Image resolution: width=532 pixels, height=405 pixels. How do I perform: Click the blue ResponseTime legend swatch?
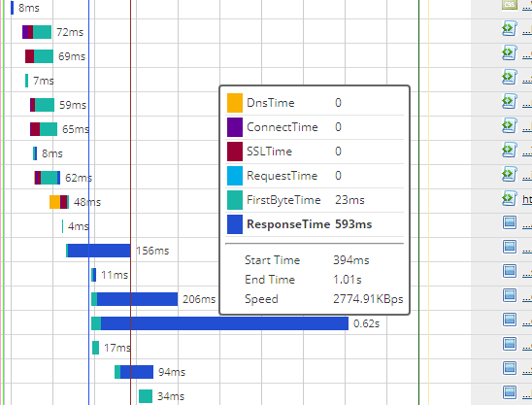[235, 224]
